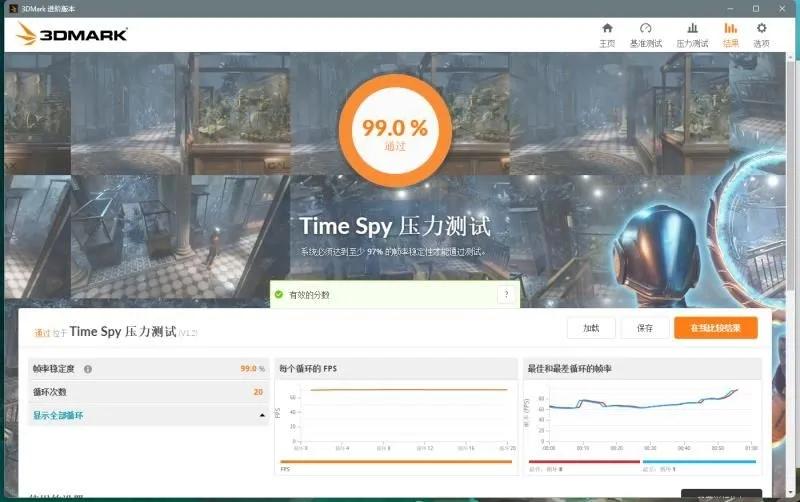Click the loop count value 20
Viewport: 800px width, 502px height.
258,392
